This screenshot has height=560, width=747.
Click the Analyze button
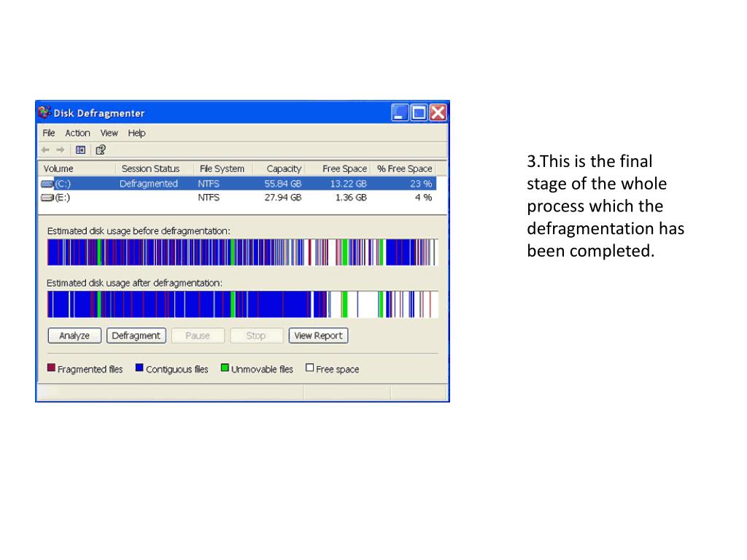click(x=74, y=335)
